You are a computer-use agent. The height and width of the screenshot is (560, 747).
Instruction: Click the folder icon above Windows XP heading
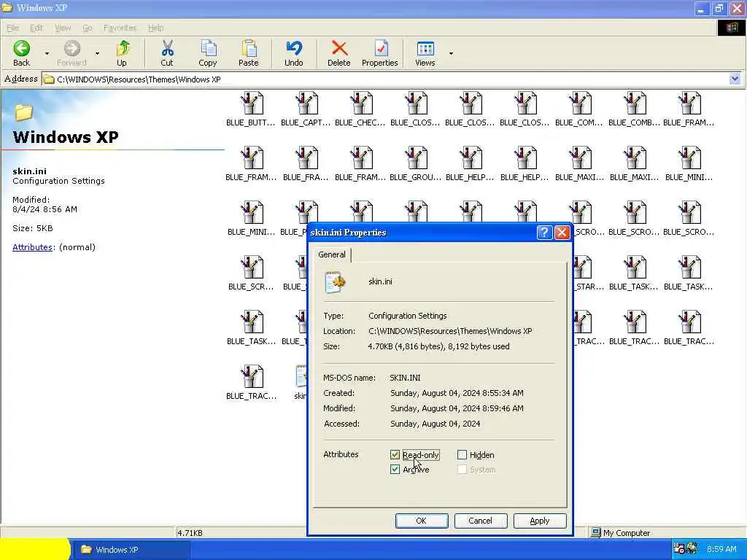(23, 113)
